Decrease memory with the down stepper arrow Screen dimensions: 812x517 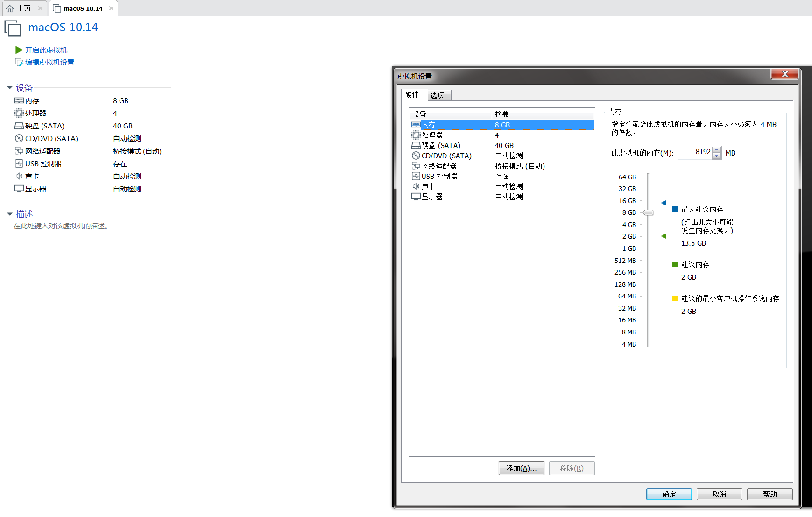(x=717, y=156)
